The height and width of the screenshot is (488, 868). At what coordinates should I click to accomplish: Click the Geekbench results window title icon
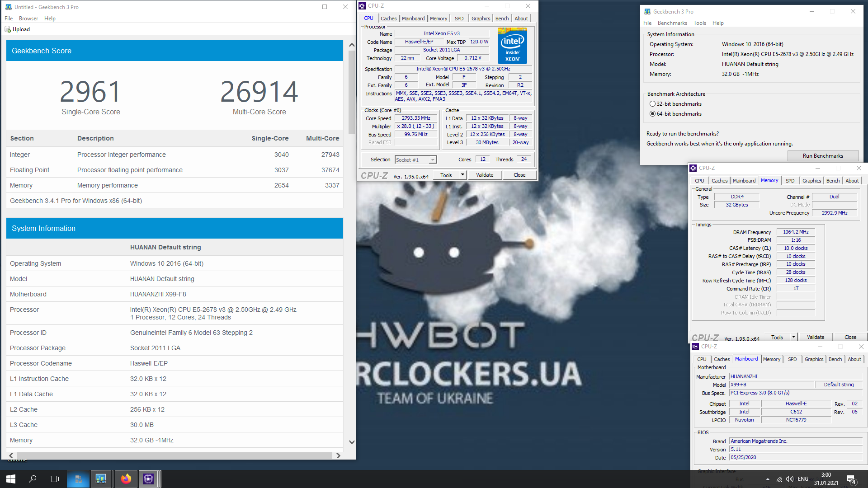[8, 7]
